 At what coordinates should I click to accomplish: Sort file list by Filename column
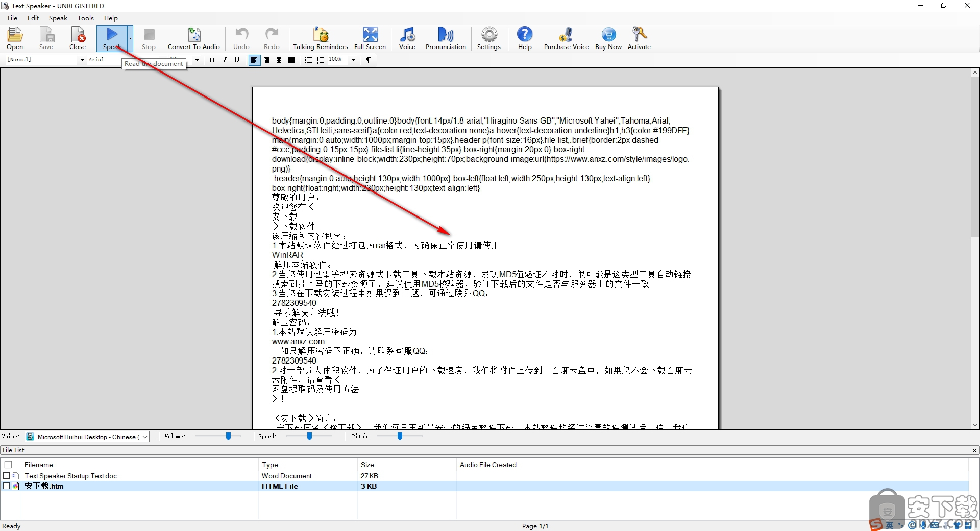pyautogui.click(x=140, y=465)
